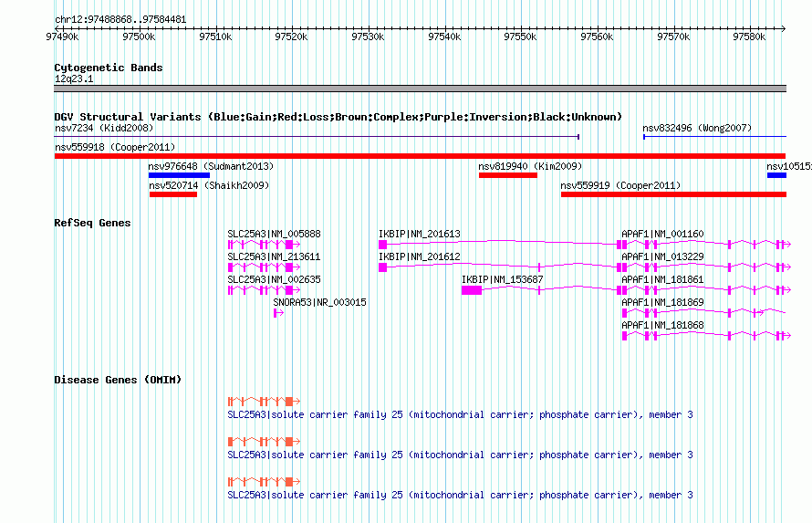Click the 97550k ruler tick label
The image size is (812, 523).
click(x=520, y=37)
